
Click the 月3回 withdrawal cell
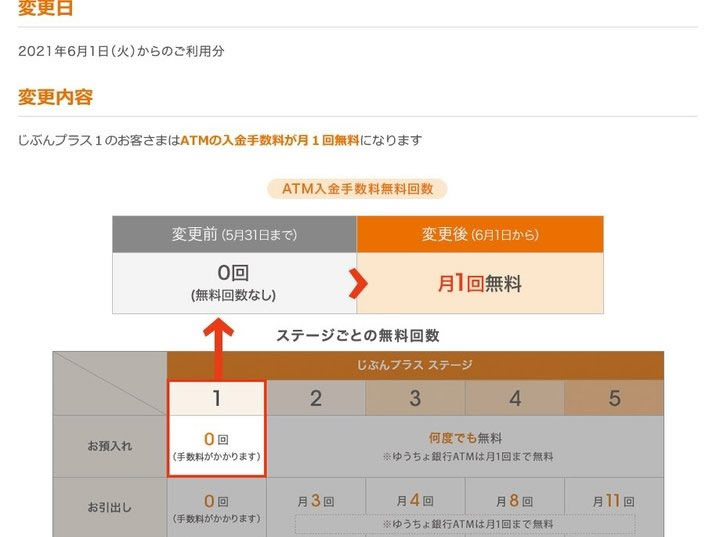(316, 501)
